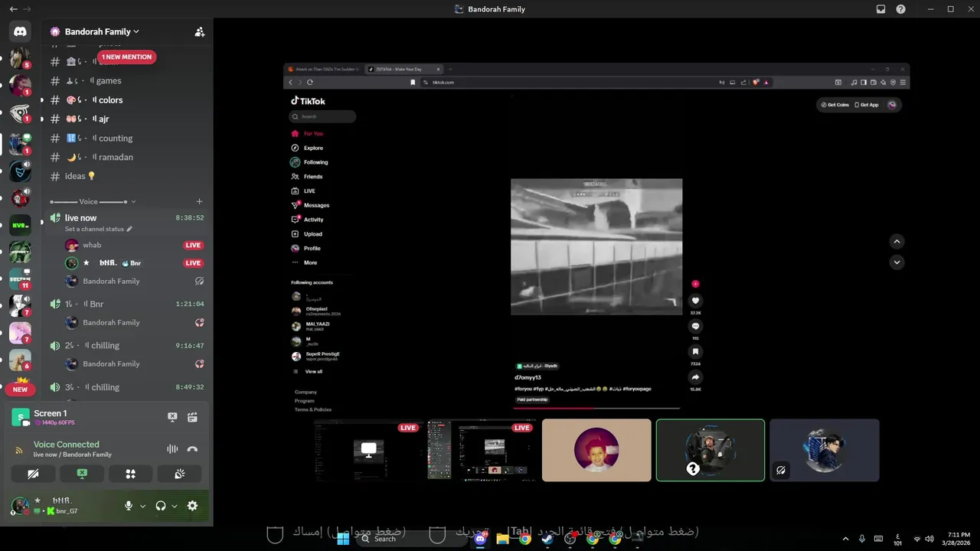Select beige background participant tile
Image resolution: width=980 pixels, height=551 pixels.
point(596,450)
